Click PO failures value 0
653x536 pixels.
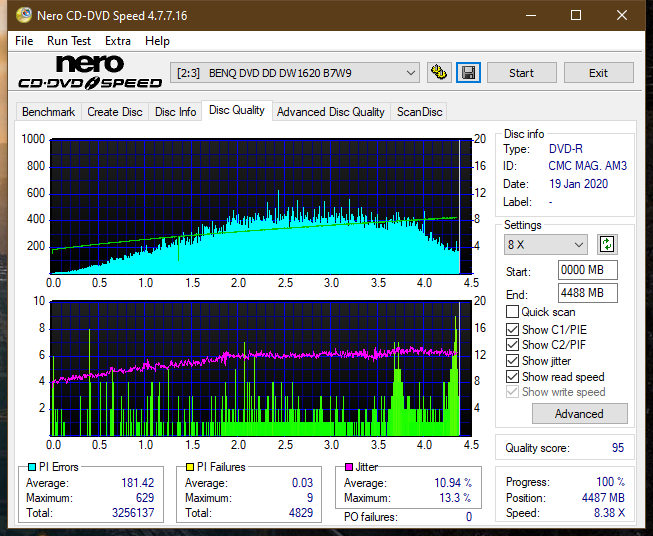(x=469, y=517)
